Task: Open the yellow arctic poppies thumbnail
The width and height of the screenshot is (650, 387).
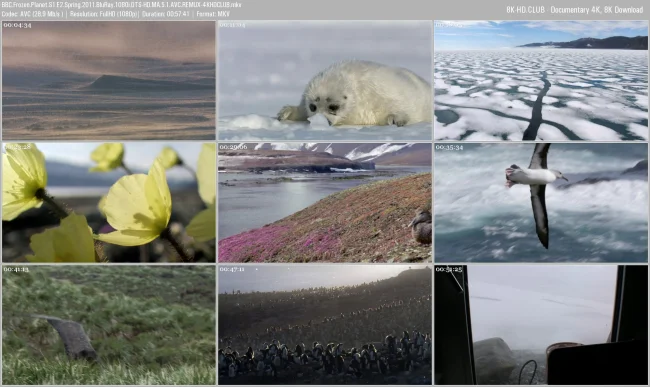Action: point(109,203)
